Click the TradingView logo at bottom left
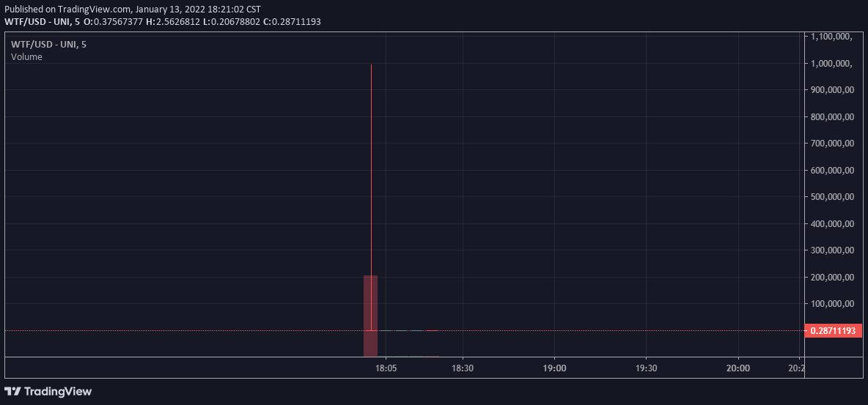The image size is (868, 405). tap(48, 392)
